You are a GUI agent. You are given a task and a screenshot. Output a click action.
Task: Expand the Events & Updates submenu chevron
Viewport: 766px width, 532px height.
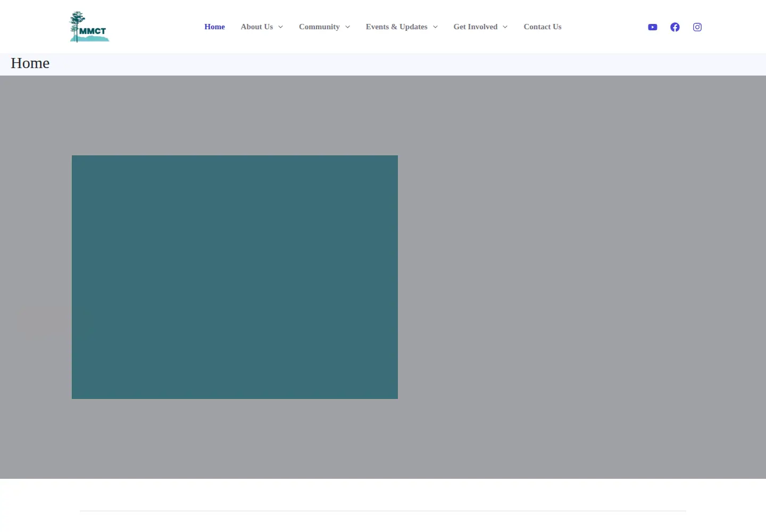click(435, 27)
